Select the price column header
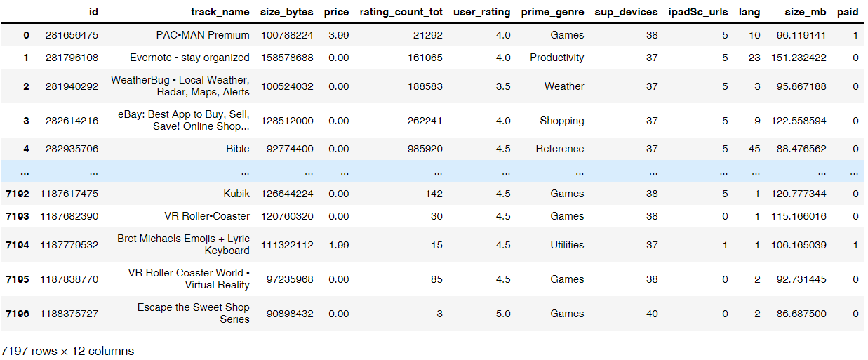The width and height of the screenshot is (868, 360). [336, 12]
